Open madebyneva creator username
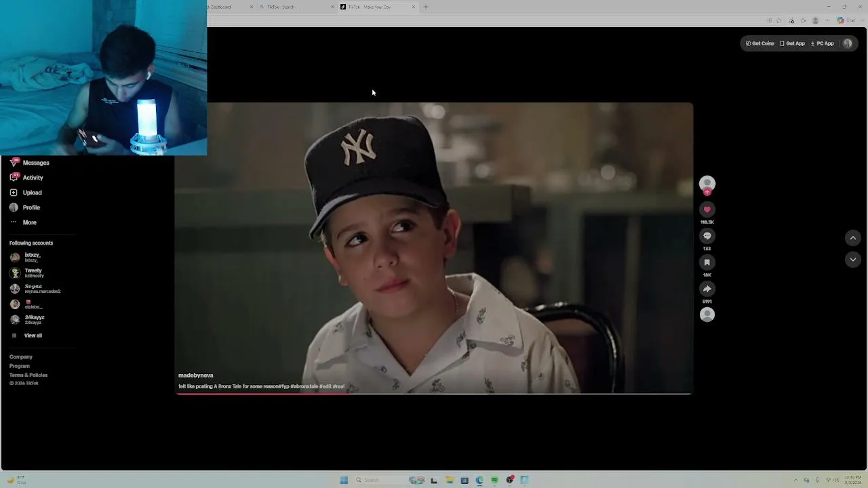Screen dimensions: 868x488 196,375
